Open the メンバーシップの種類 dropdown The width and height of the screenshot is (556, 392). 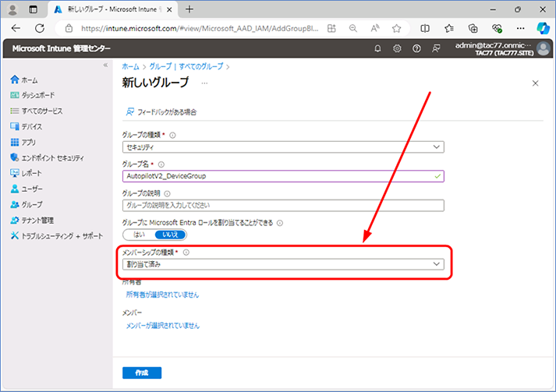[283, 264]
